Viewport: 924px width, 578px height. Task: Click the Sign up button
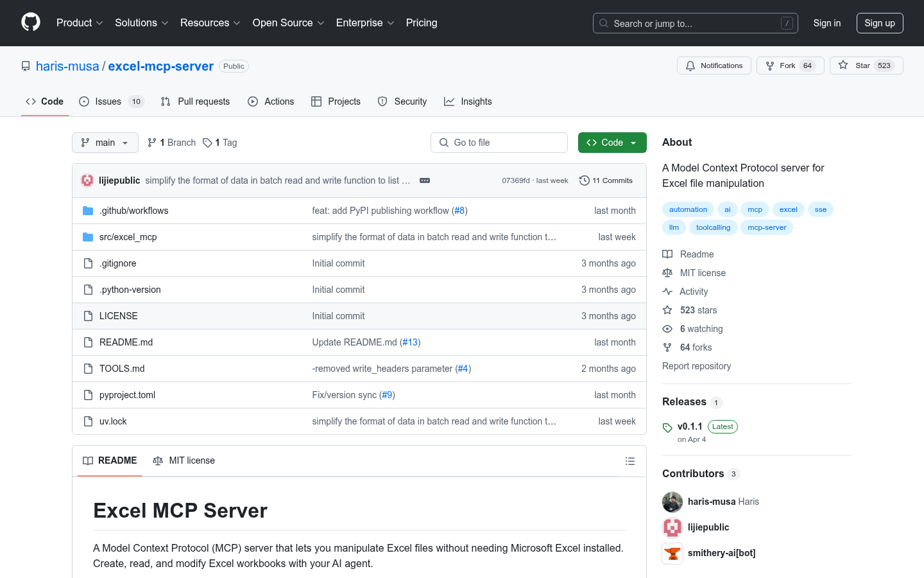[x=880, y=23]
